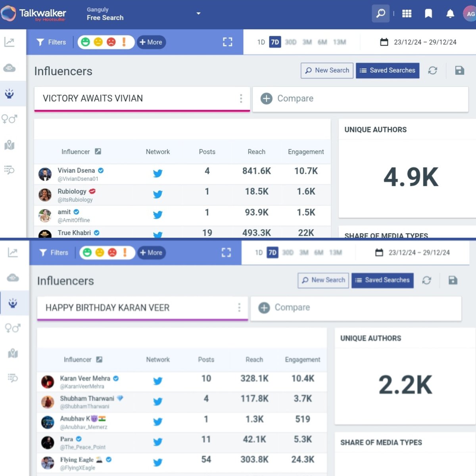Viewport: 476px width, 476px height.
Task: Toggle positive sentiment green smiley in top panel
Action: (85, 42)
